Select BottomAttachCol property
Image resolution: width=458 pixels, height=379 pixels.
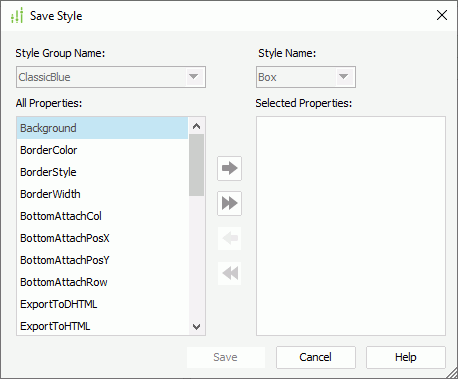(102, 216)
